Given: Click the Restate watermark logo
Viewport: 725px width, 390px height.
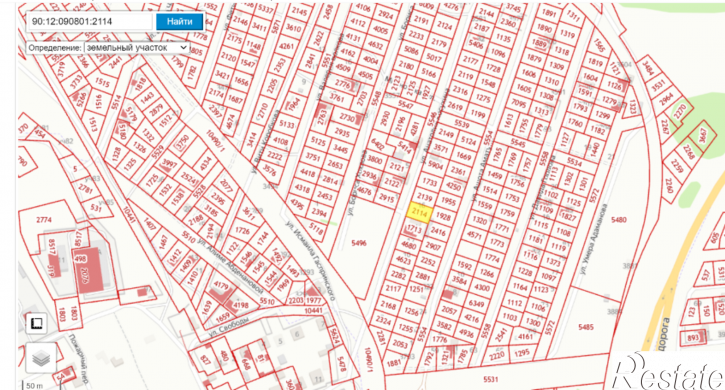Looking at the screenshot, I should point(667,371).
